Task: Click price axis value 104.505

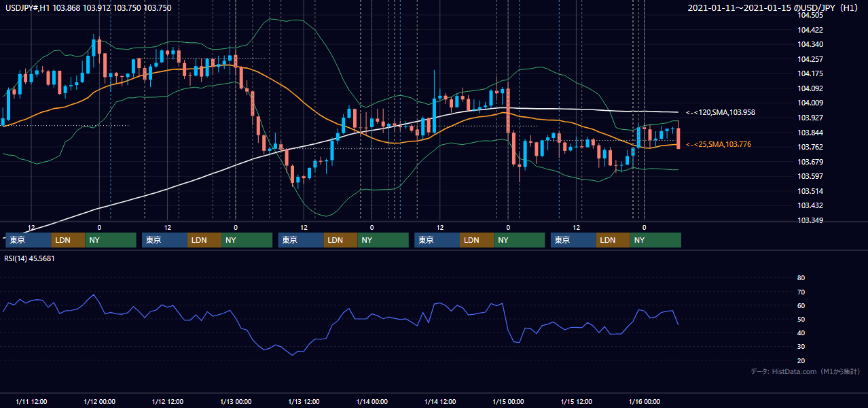Action: pyautogui.click(x=810, y=15)
